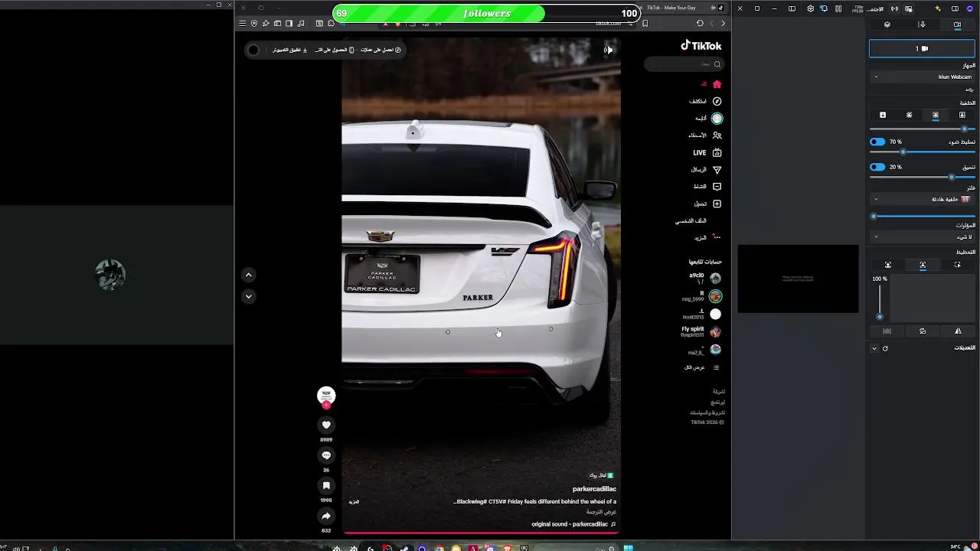Open original sound - parkercadillac link

tap(573, 524)
